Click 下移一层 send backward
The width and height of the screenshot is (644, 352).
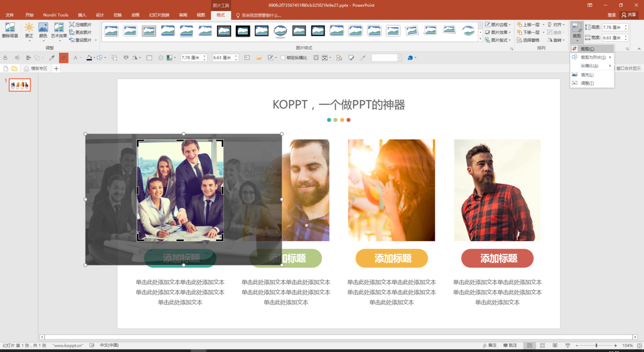[528, 32]
